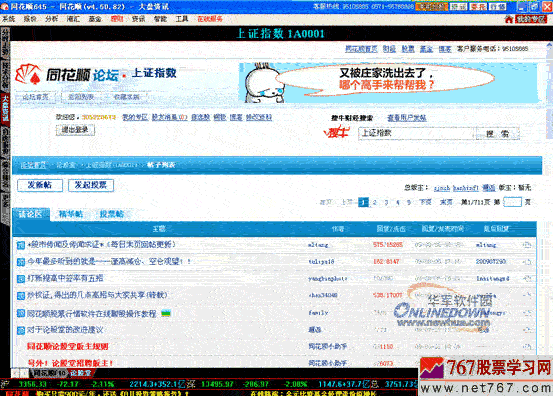Open the 在线服务 menu

[209, 19]
